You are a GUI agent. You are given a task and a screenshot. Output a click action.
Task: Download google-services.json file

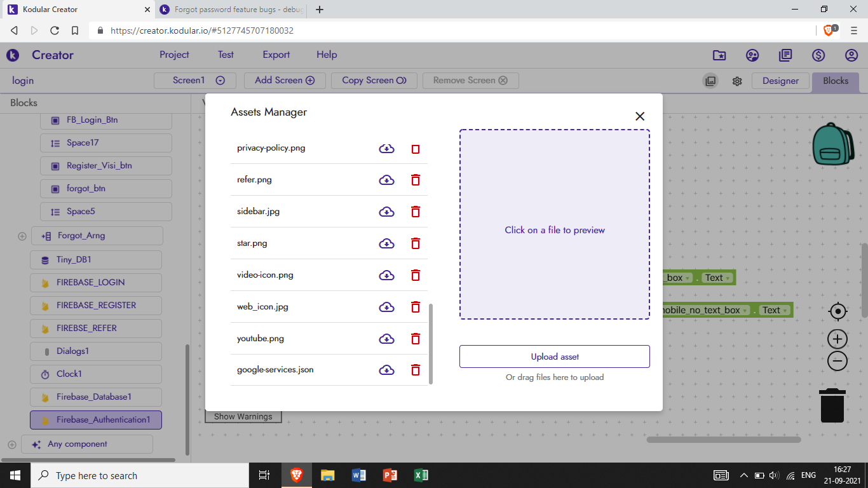click(386, 370)
